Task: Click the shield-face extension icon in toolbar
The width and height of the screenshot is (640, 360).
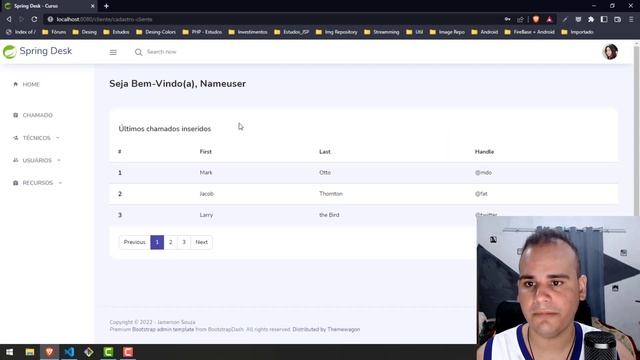Action: [x=578, y=19]
